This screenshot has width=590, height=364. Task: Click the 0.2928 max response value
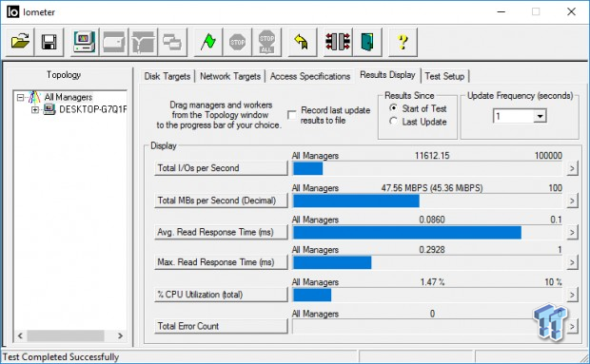tap(432, 250)
